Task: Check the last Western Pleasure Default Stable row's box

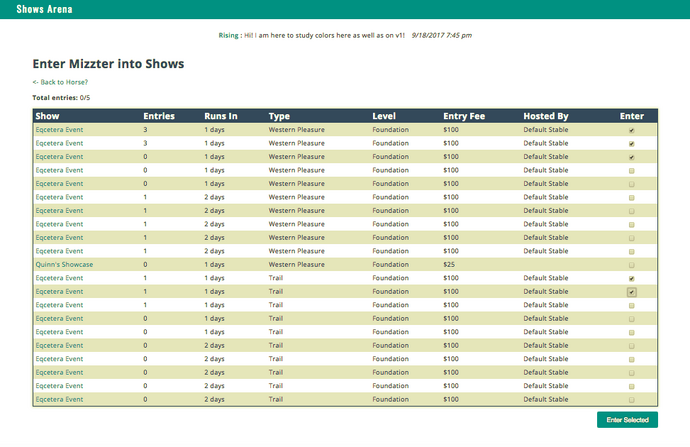Action: pyautogui.click(x=631, y=252)
